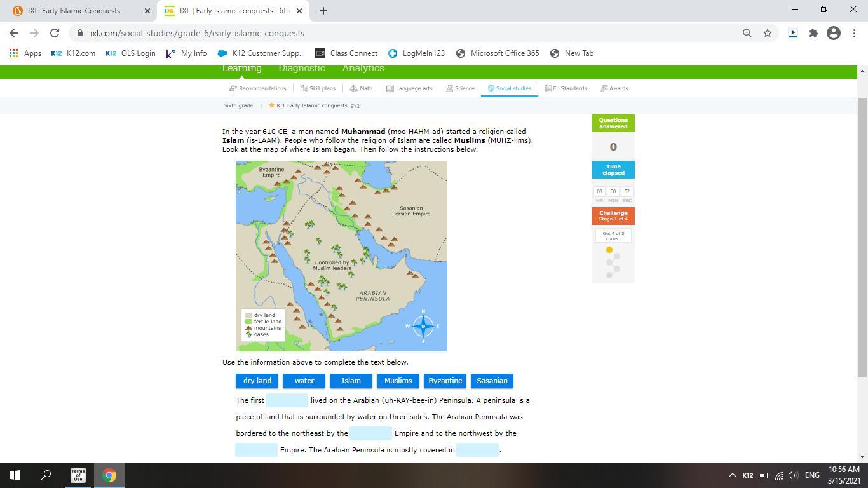Open a new browser tab

(x=323, y=11)
